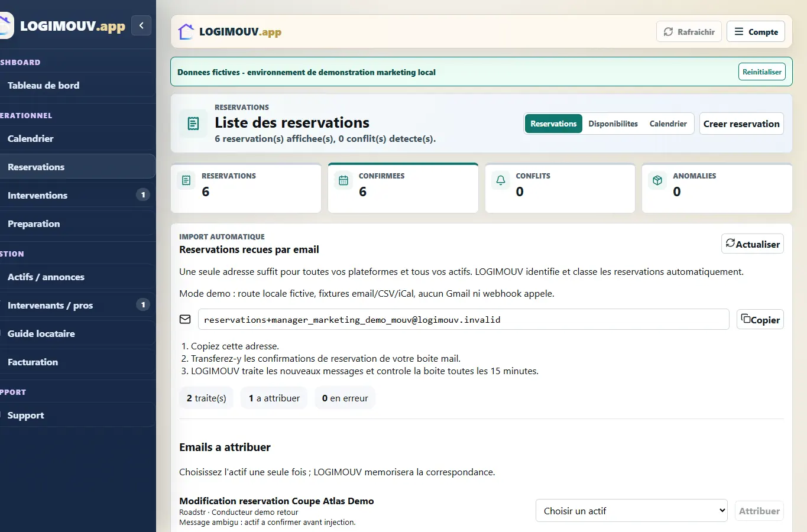Collapse the sidebar with the chevron button

tap(141, 25)
